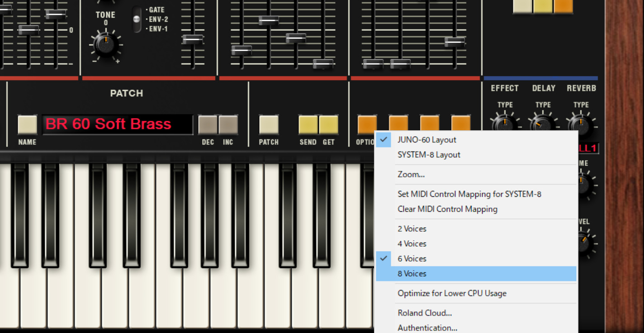Click the TONE knob
Screen dimensions: 644x333
pyautogui.click(x=106, y=45)
